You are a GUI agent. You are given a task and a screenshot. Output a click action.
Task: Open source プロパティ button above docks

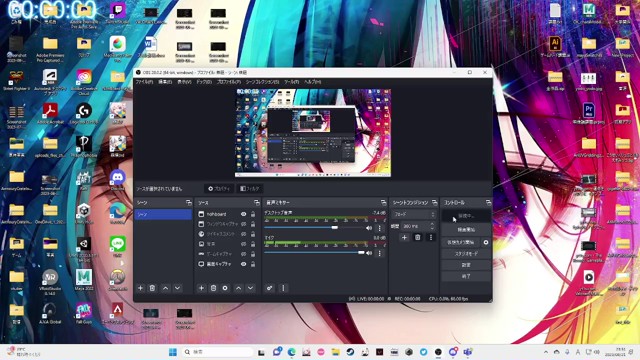(219, 189)
